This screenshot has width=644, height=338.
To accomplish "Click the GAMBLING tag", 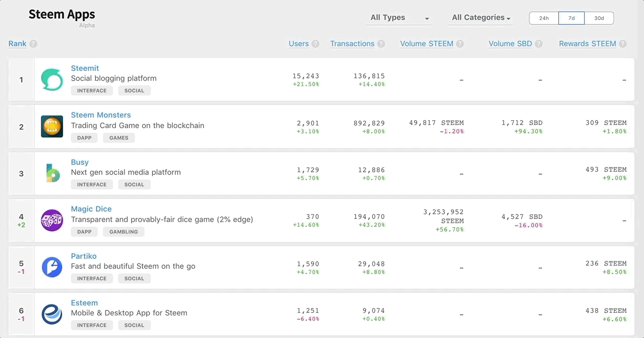I will tap(123, 232).
